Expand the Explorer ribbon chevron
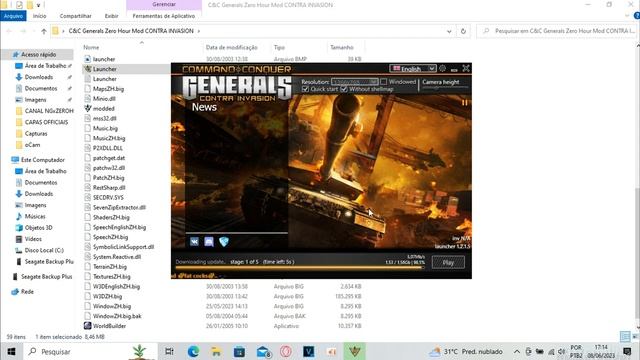This screenshot has height=360, width=640. click(x=627, y=16)
